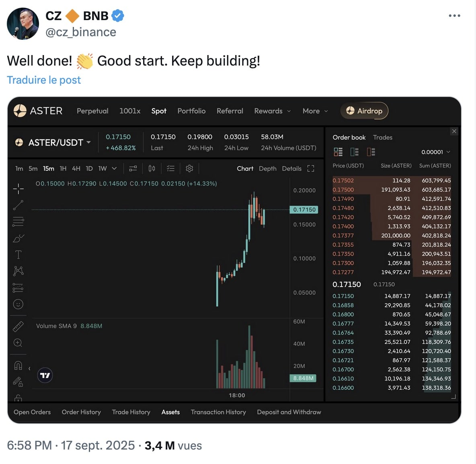Open chart settings gear icon
Viewport: 476px width, 464px height.
pyautogui.click(x=189, y=168)
